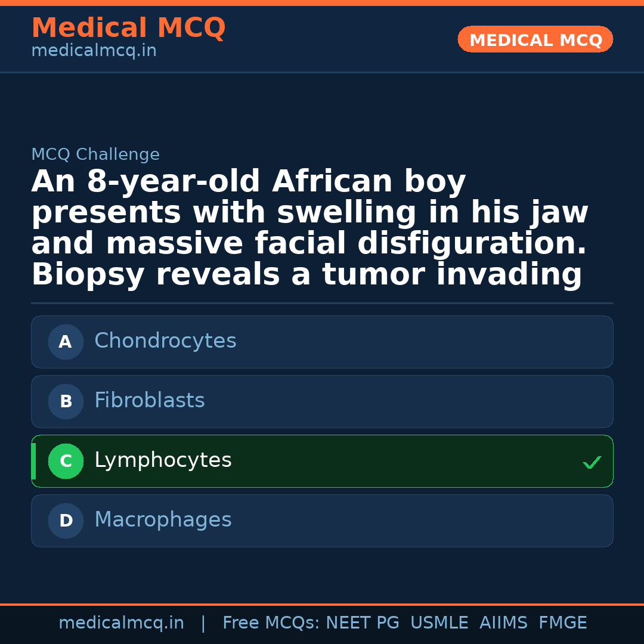Click the orange Medical MCQ title

128,28
